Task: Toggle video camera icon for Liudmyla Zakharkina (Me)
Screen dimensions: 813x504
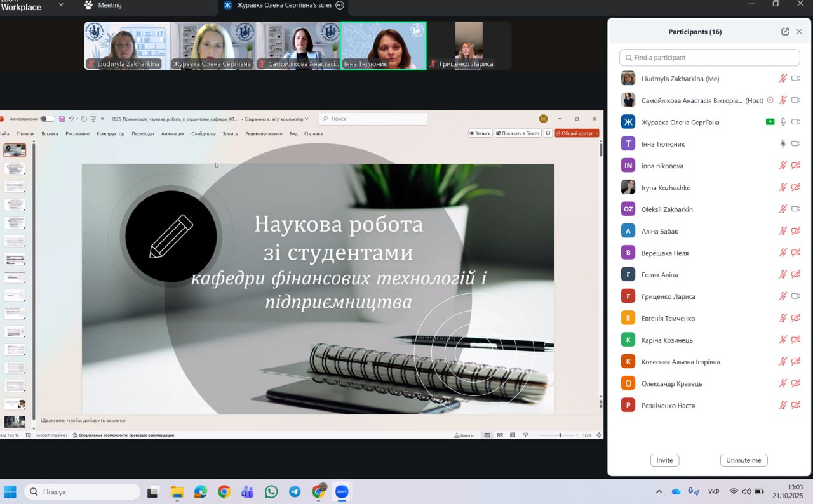Action: (796, 79)
